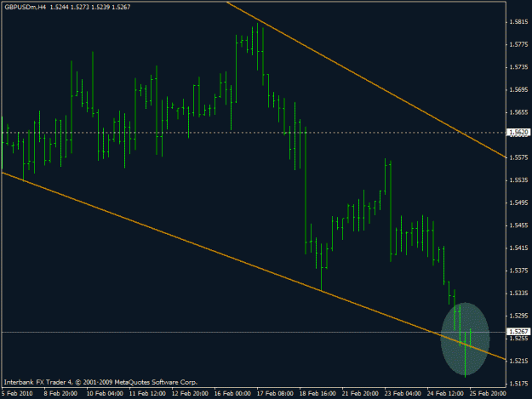Click the 1.5335 price axis value

518,293
